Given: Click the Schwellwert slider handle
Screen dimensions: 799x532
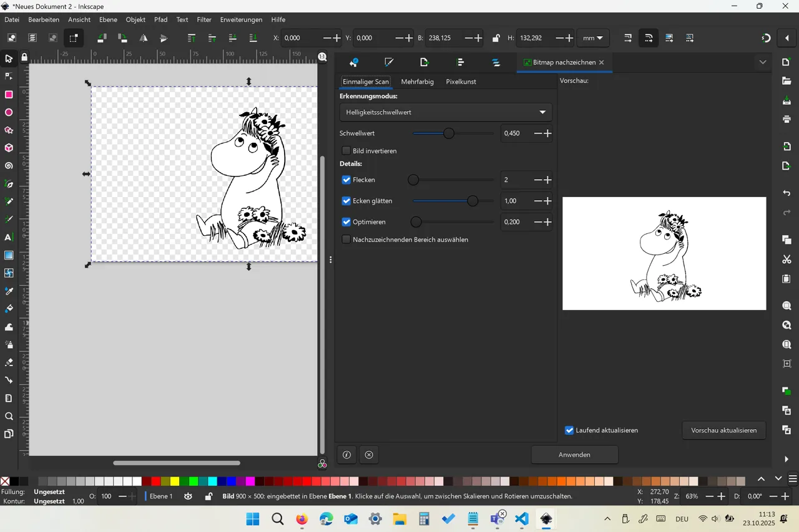Looking at the screenshot, I should (x=449, y=133).
